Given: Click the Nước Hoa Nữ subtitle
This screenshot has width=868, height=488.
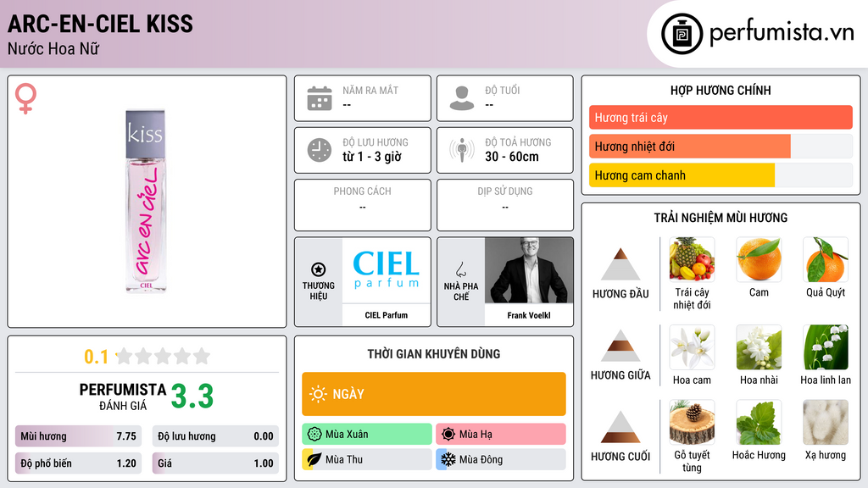Looking at the screenshot, I should click(x=53, y=48).
